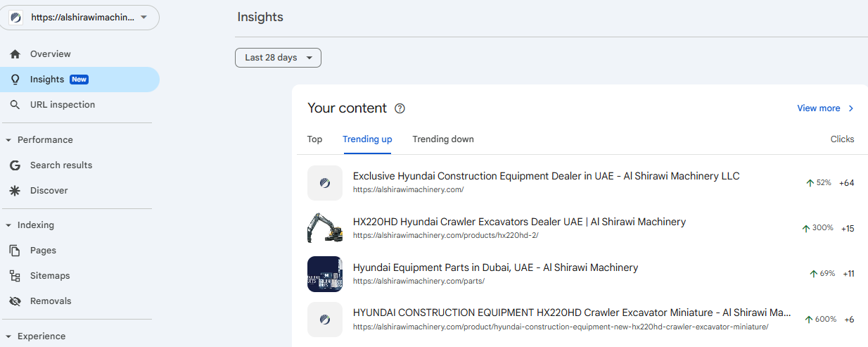Click the Overview home icon

point(15,54)
